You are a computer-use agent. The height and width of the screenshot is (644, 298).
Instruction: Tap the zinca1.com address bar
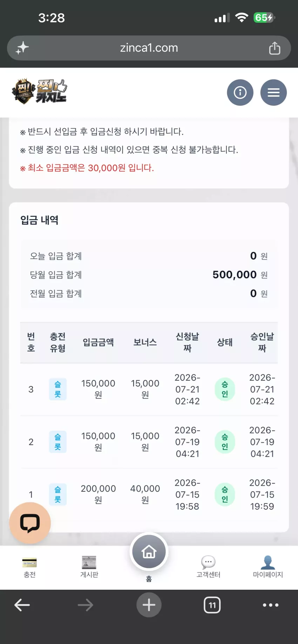click(x=149, y=48)
